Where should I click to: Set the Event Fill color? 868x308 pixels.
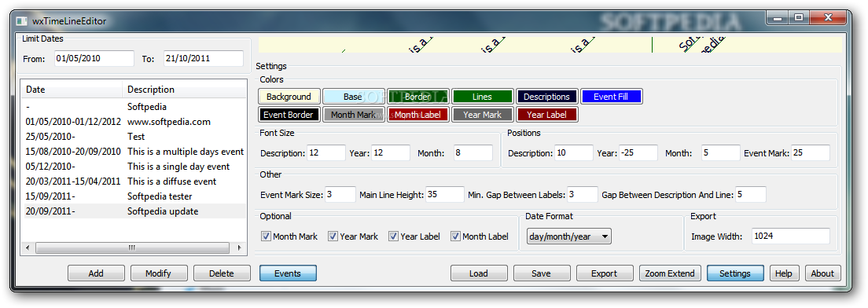pyautogui.click(x=612, y=97)
